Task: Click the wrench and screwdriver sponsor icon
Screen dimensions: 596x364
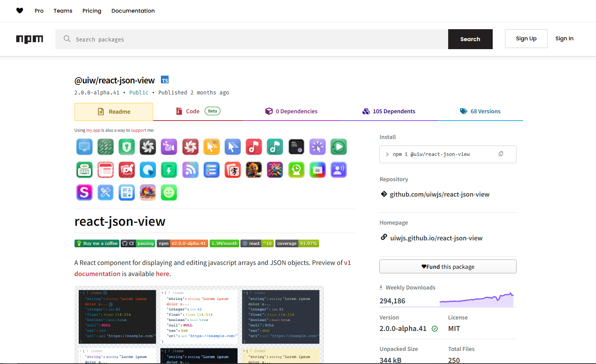Action: (106, 192)
